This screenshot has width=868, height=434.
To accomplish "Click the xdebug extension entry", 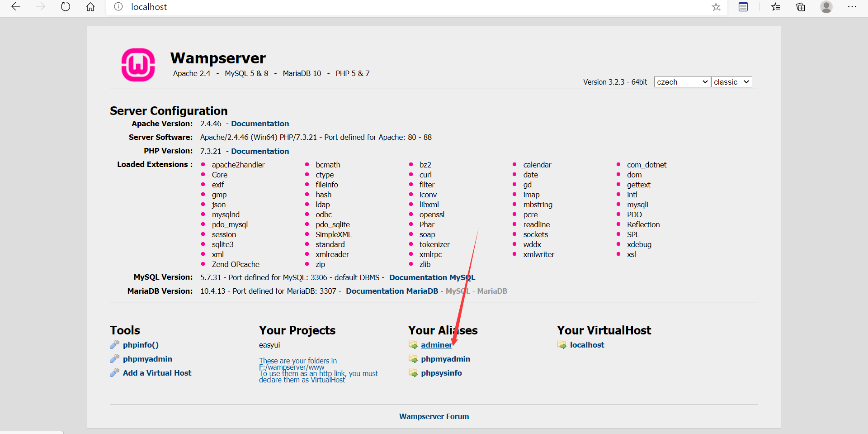I will coord(639,244).
